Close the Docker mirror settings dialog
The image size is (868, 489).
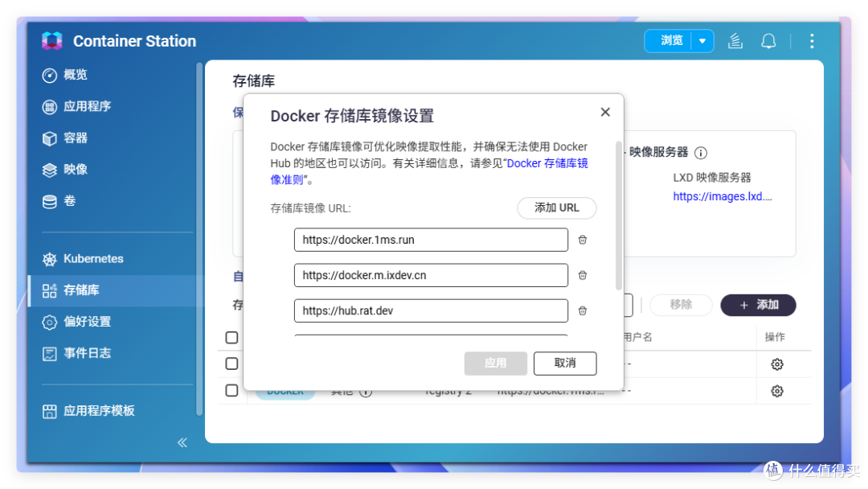pos(605,113)
